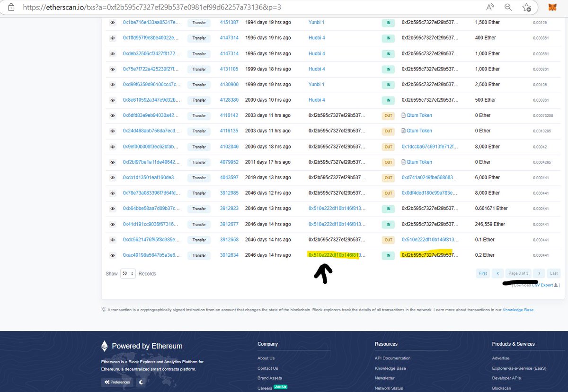Activate the Read Aloud icon

[490, 7]
